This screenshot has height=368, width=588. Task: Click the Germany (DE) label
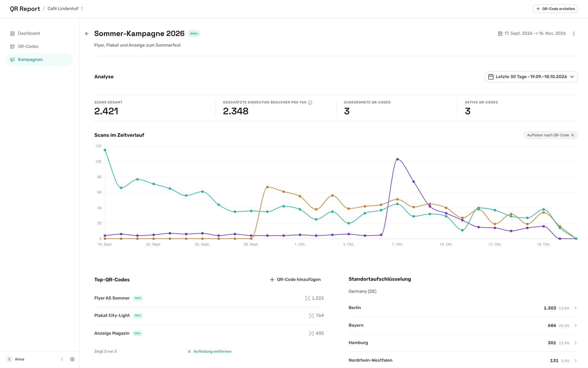point(362,291)
